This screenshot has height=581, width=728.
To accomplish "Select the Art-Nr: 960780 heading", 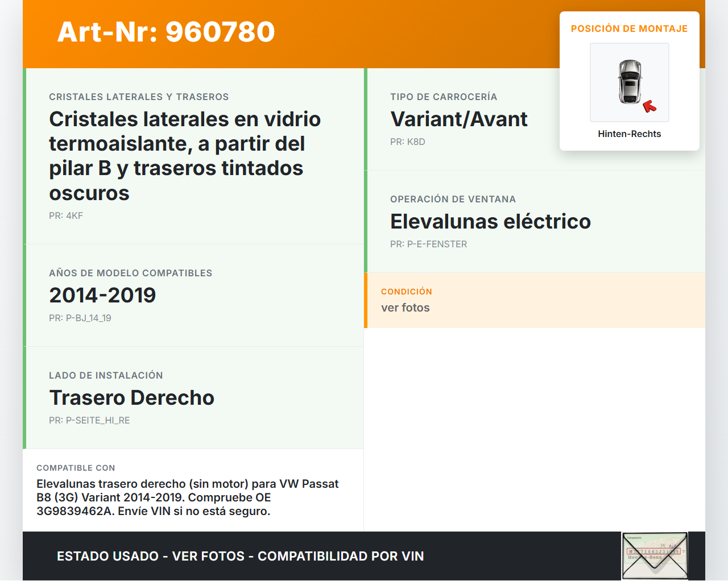I will [166, 32].
